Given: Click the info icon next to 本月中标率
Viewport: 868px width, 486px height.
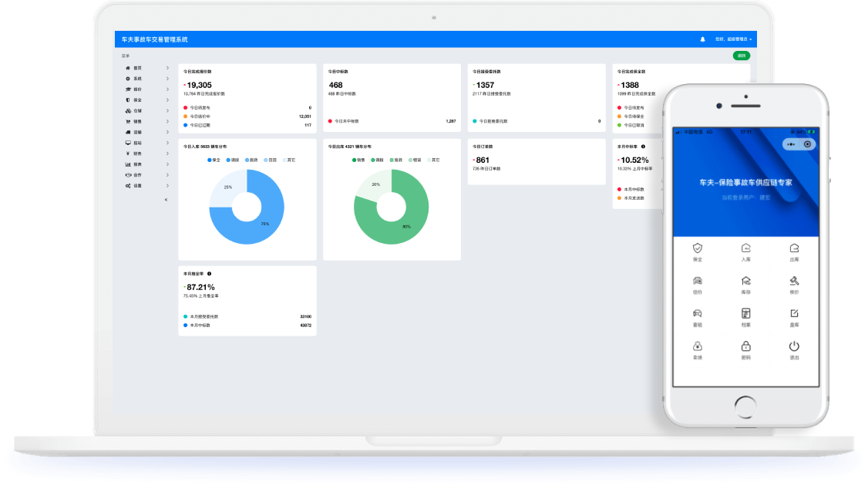Looking at the screenshot, I should 643,147.
